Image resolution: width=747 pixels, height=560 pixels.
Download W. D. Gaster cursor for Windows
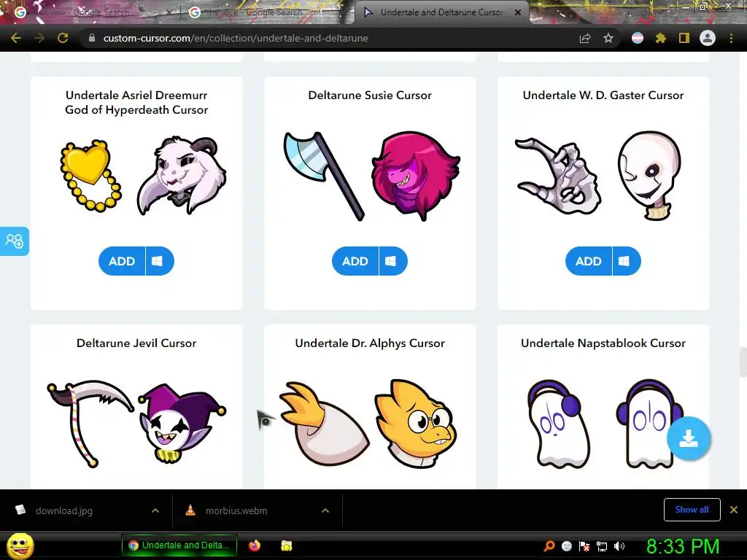point(627,261)
